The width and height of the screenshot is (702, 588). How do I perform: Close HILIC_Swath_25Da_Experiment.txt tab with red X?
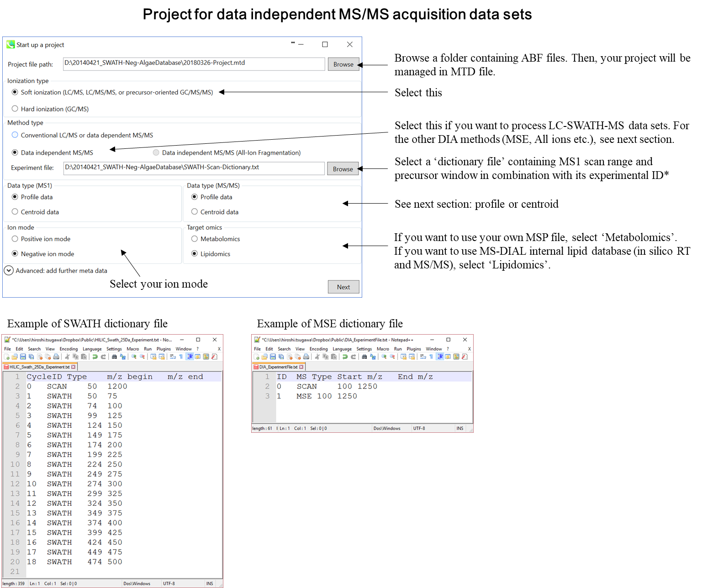(74, 367)
